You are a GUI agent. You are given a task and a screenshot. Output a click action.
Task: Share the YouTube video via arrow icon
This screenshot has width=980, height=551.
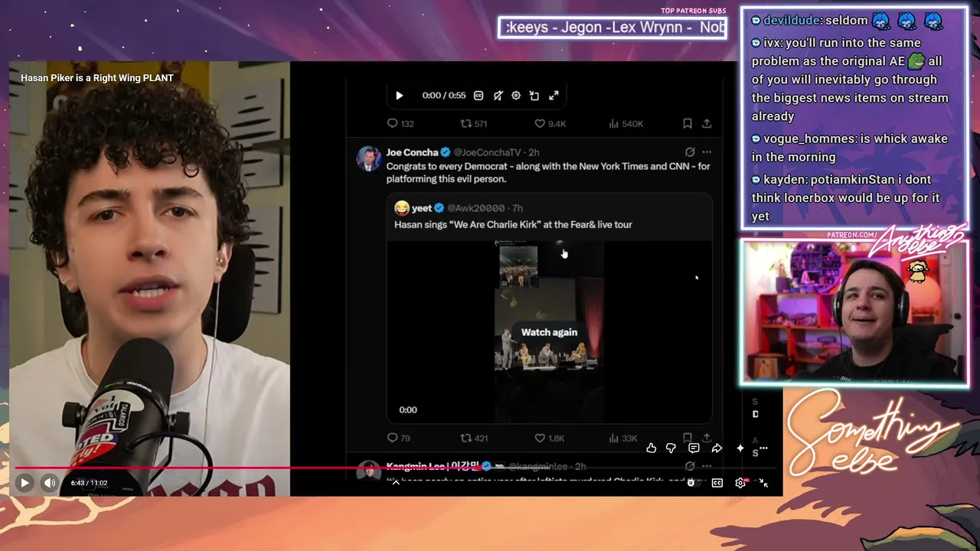[x=717, y=448]
